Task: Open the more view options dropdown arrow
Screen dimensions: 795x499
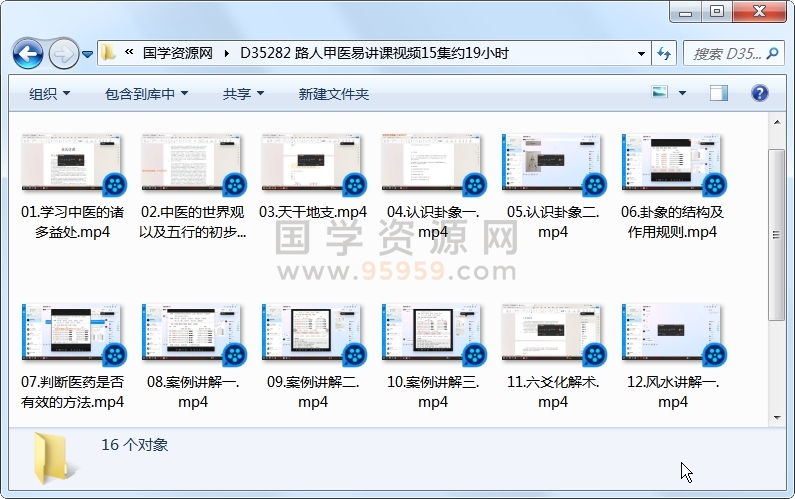Action: pos(682,93)
